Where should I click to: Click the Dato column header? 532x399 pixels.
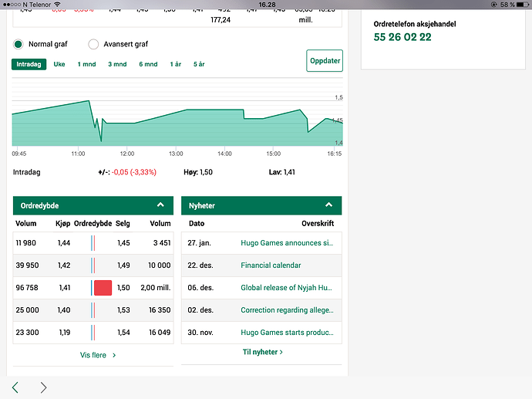pos(197,224)
